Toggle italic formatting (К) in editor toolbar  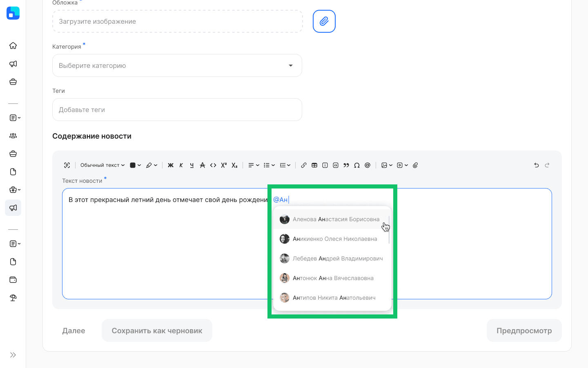coord(181,165)
